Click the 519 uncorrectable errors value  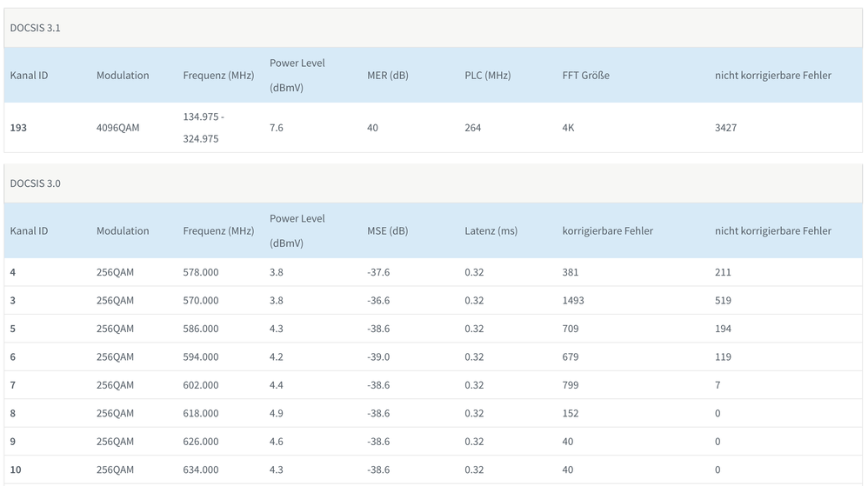(x=723, y=301)
